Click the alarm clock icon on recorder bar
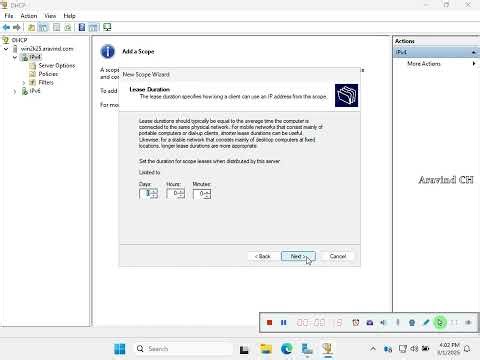Image resolution: width=480 pixels, height=360 pixels. (356, 322)
